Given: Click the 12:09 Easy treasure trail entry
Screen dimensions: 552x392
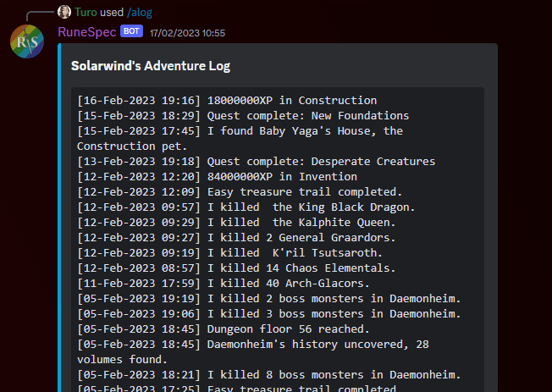Looking at the screenshot, I should (240, 191).
